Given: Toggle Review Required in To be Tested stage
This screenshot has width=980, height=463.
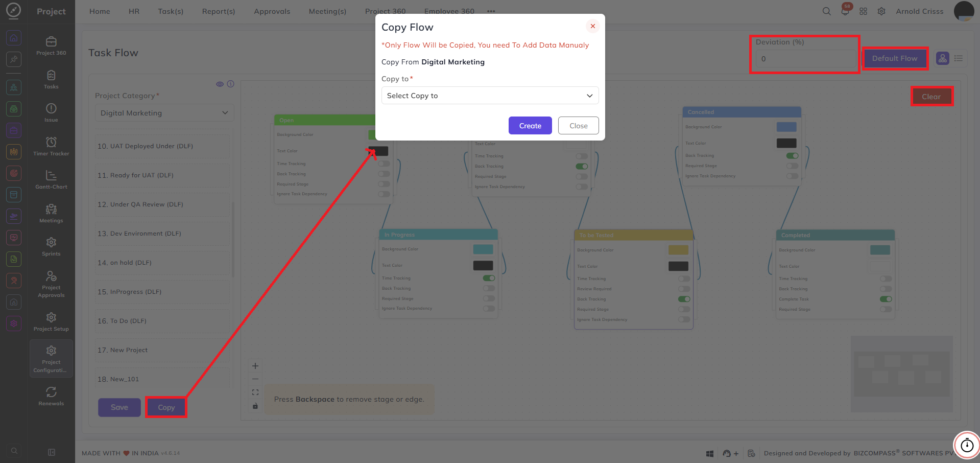Looking at the screenshot, I should point(684,289).
